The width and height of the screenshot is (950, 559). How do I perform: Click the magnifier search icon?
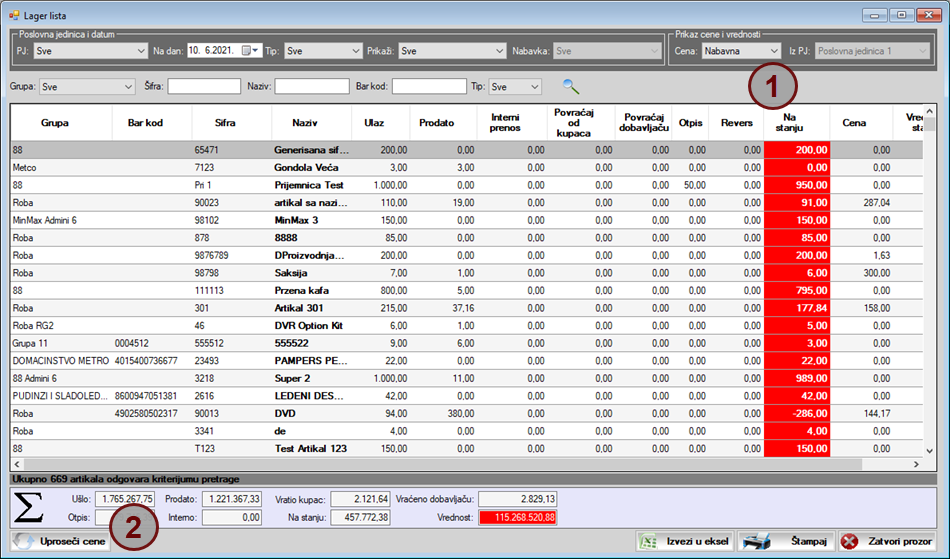(570, 87)
